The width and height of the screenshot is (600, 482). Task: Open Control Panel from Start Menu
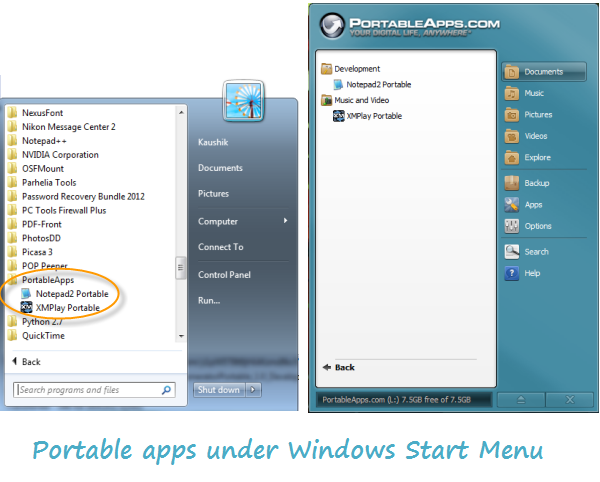pyautogui.click(x=224, y=275)
